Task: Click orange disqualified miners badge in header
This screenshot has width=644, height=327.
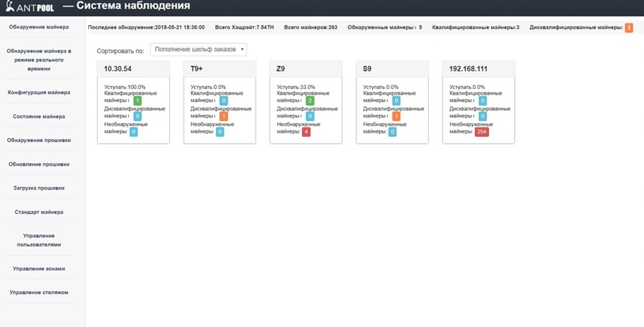Action: click(629, 28)
